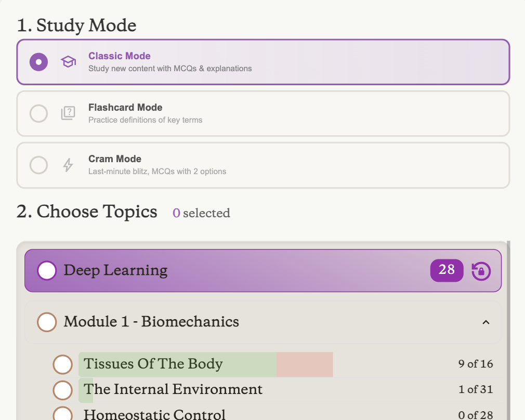This screenshot has width=525, height=420.
Task: Click the 9 of 16 progress text
Action: (475, 364)
